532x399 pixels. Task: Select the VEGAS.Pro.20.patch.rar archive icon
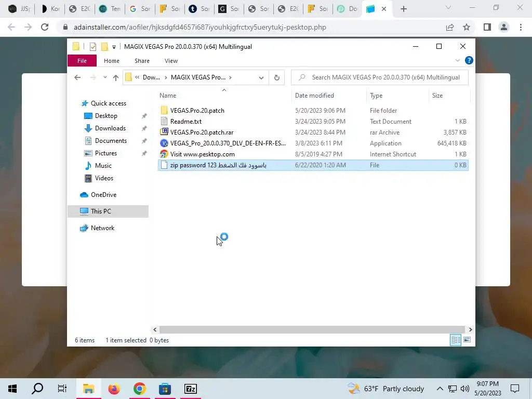[164, 132]
